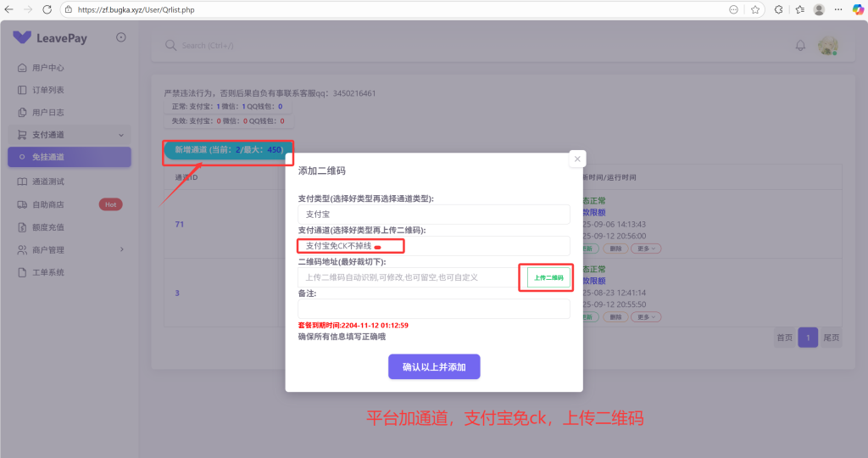
Task: Add page to favorites star icon
Action: click(755, 9)
